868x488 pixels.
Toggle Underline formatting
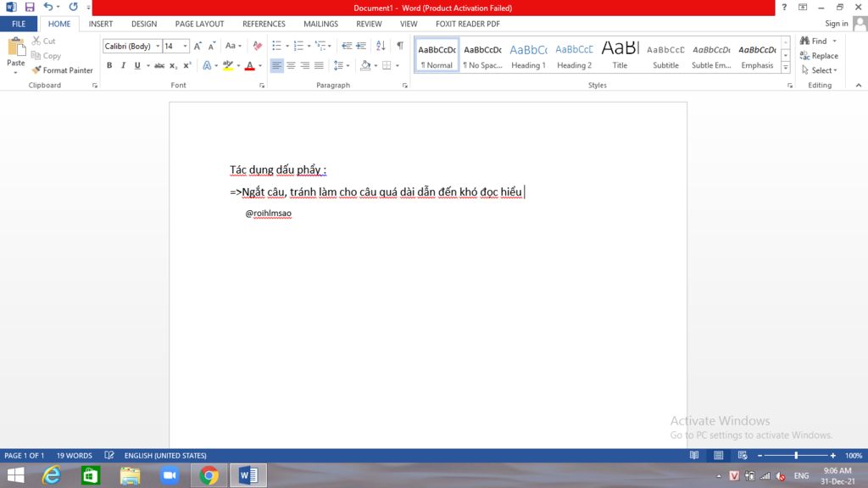pyautogui.click(x=137, y=65)
